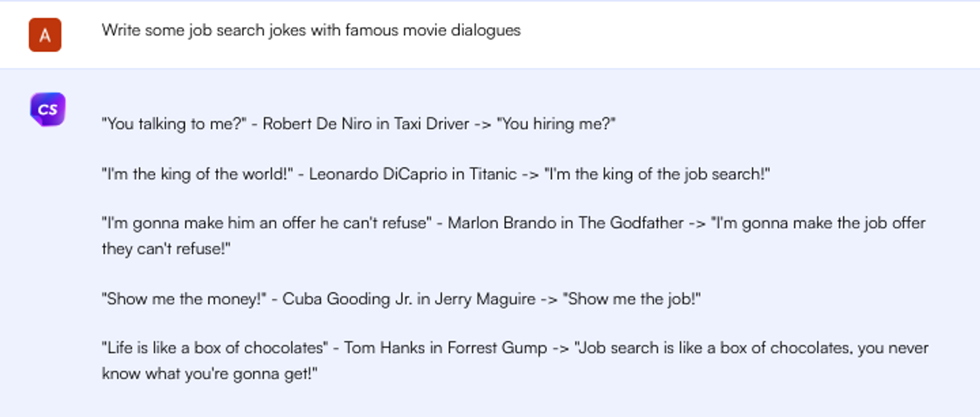The width and height of the screenshot is (980, 417).
Task: Click the "You hiring me?" punchline
Action: [556, 124]
